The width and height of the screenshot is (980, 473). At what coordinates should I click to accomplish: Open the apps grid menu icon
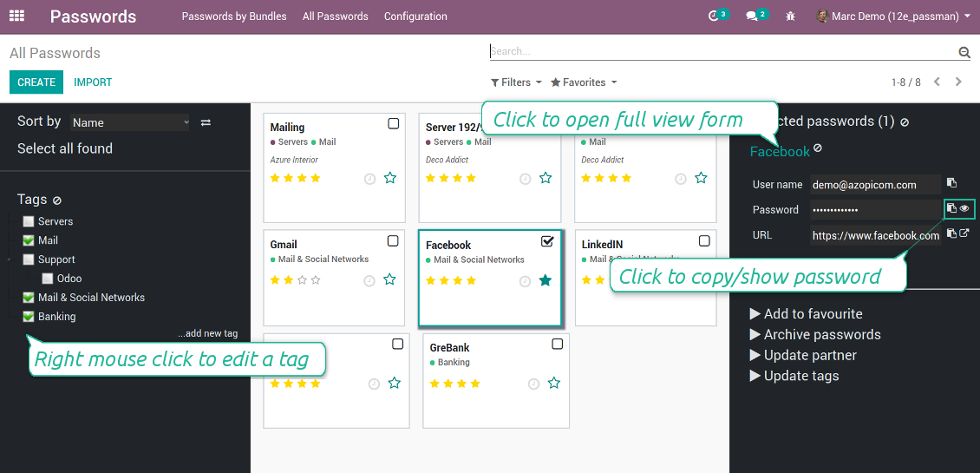pyautogui.click(x=16, y=16)
